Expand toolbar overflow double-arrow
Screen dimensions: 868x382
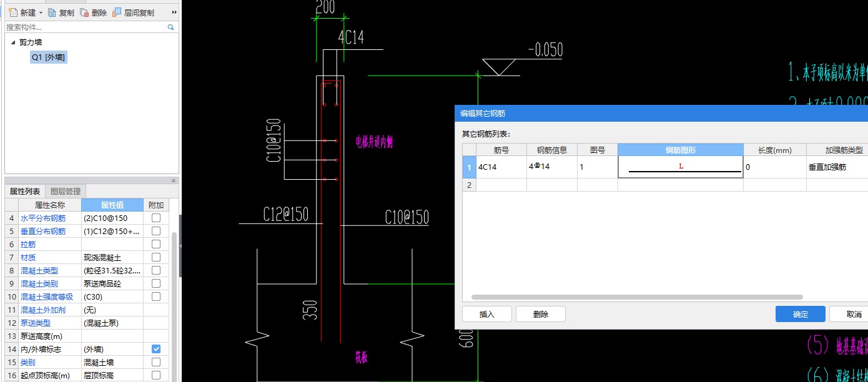tap(174, 12)
